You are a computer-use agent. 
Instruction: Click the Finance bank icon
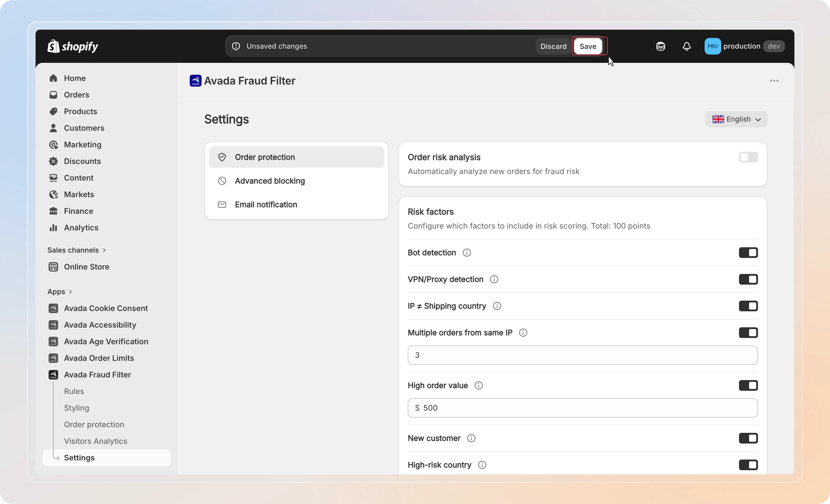53,211
